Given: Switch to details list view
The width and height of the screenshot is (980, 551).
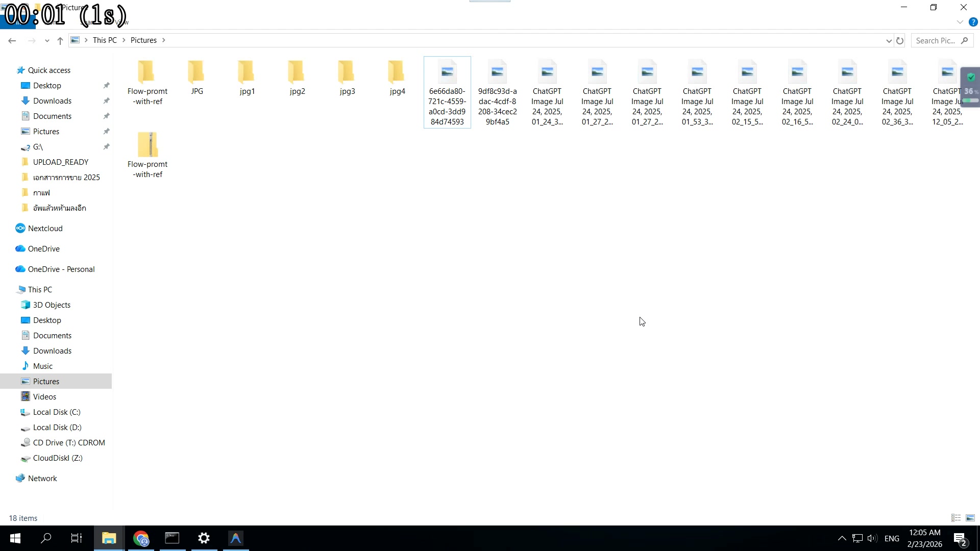Looking at the screenshot, I should pyautogui.click(x=956, y=518).
